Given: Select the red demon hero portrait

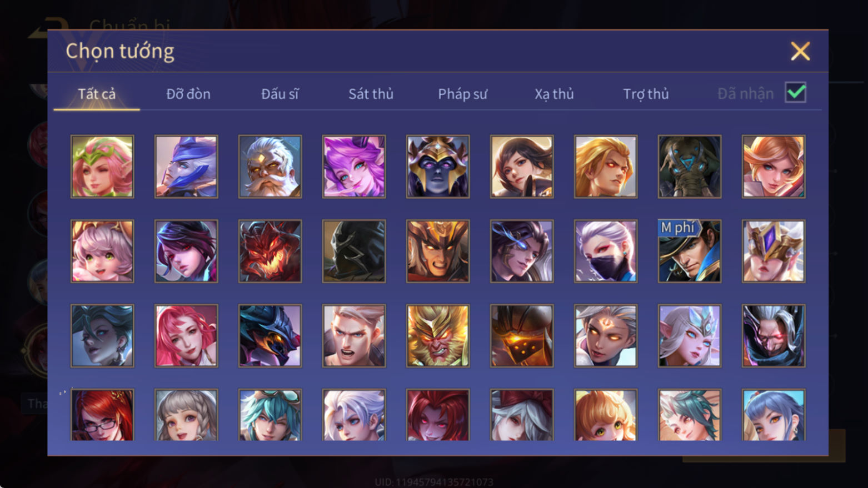Looking at the screenshot, I should point(270,251).
